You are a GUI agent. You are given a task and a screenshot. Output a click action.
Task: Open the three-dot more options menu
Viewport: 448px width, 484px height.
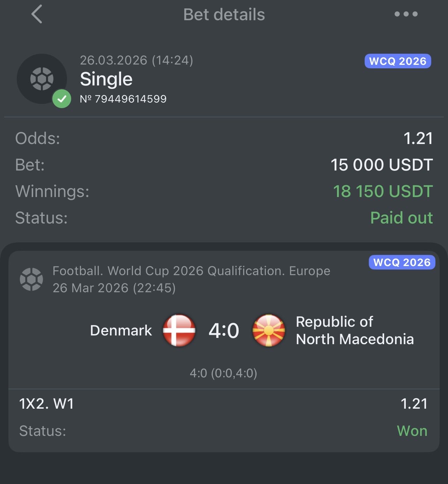pyautogui.click(x=406, y=14)
